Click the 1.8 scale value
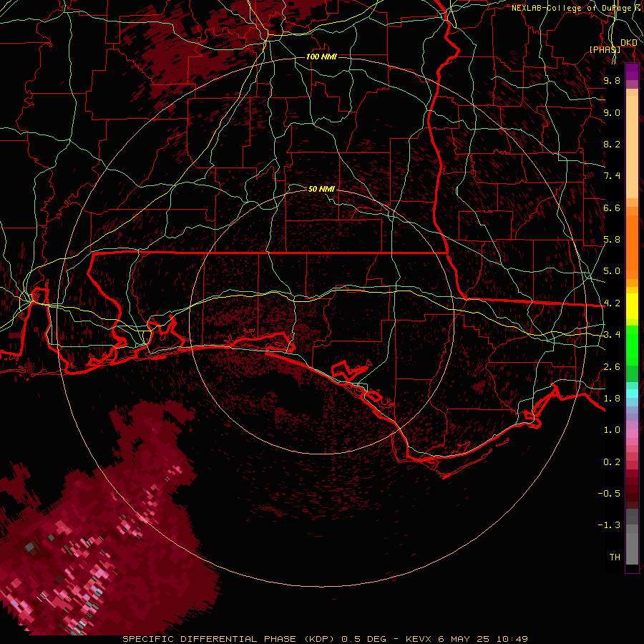644x644 pixels. 612,399
